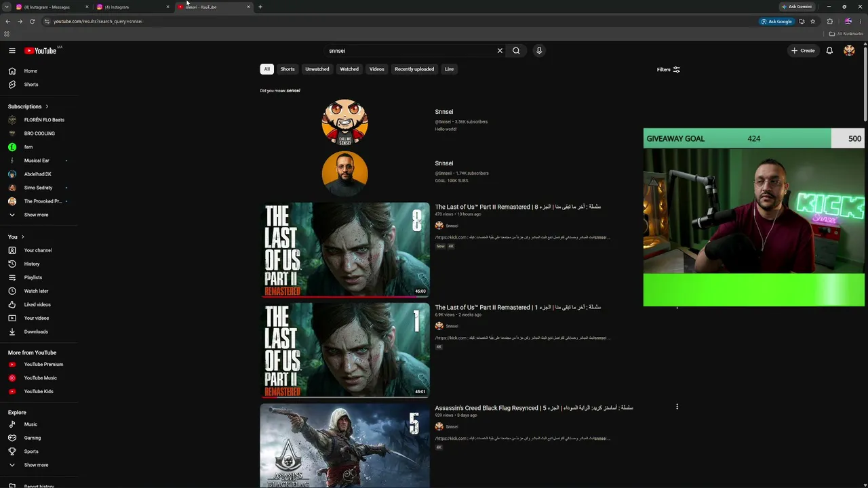Screen dimensions: 868x488
Task: Close the snnsei - YouTube tab
Action: pos(248,7)
